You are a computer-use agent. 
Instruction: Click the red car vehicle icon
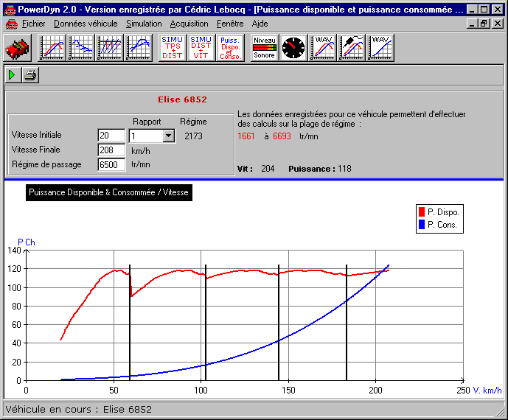click(x=17, y=49)
